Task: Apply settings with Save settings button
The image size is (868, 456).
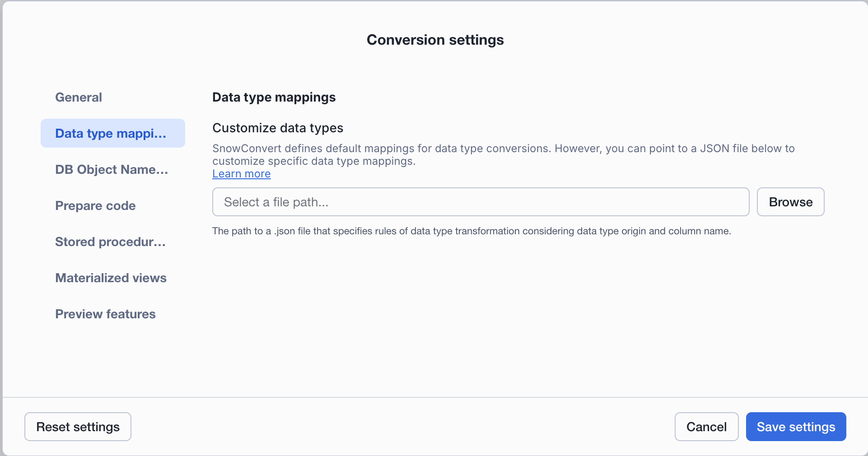Action: click(795, 426)
